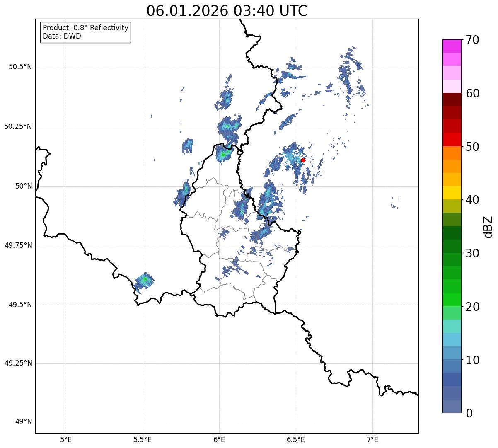Click the 50.25°N latitude label
498x448 pixels.
pos(18,126)
